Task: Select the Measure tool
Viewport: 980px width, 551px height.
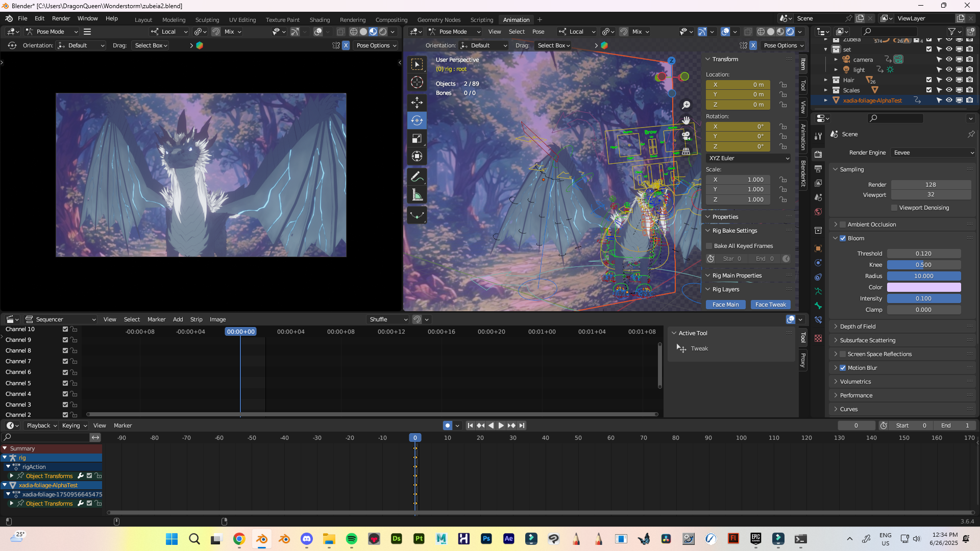Action: [x=417, y=194]
